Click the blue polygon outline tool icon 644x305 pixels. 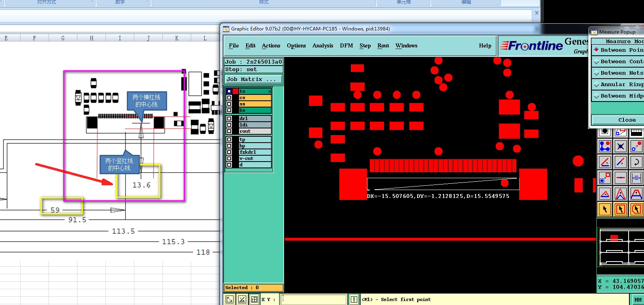pos(620,132)
